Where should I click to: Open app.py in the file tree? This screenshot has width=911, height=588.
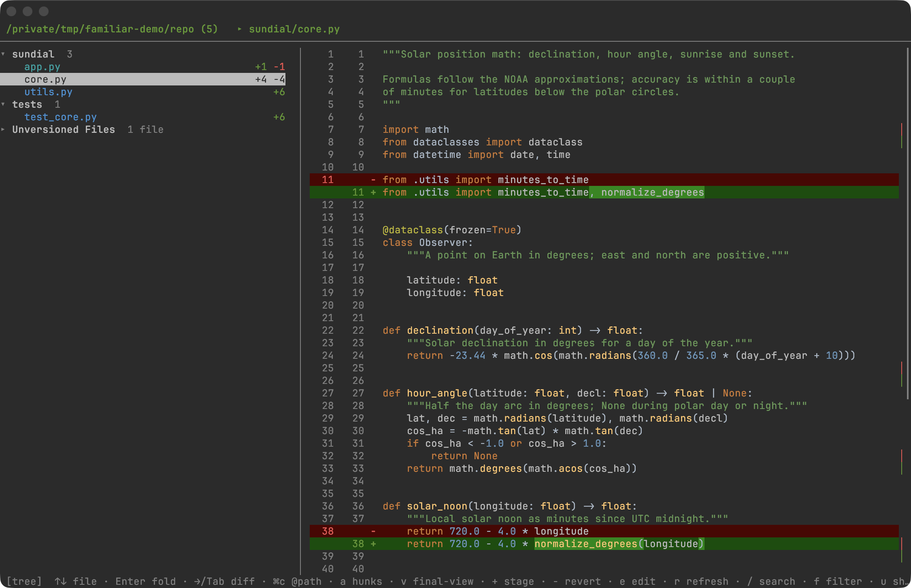[42, 67]
